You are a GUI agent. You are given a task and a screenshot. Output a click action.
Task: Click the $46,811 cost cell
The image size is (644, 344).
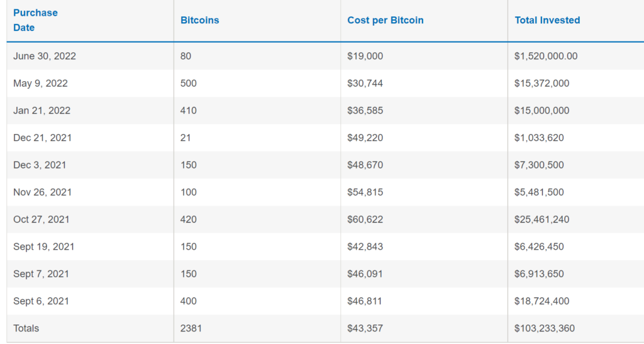(x=365, y=301)
